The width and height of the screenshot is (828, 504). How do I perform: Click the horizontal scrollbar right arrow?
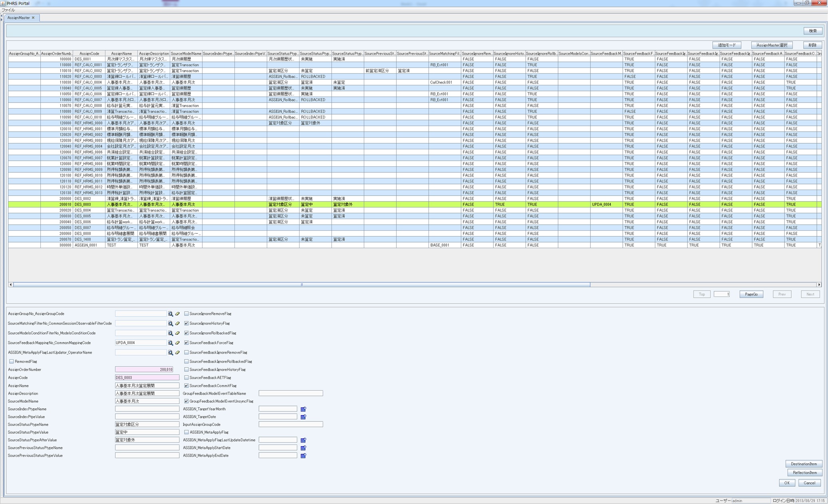(819, 285)
